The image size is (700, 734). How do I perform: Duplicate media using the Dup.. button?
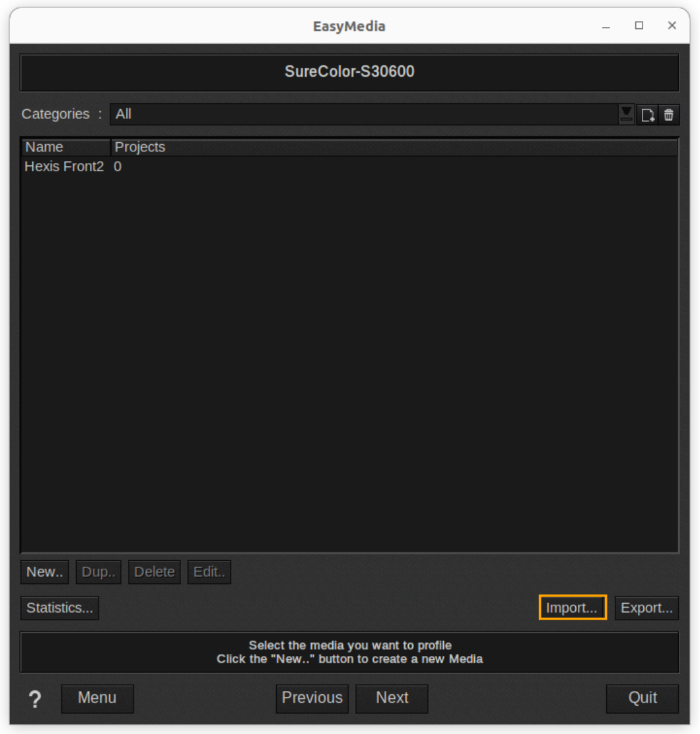(x=98, y=571)
